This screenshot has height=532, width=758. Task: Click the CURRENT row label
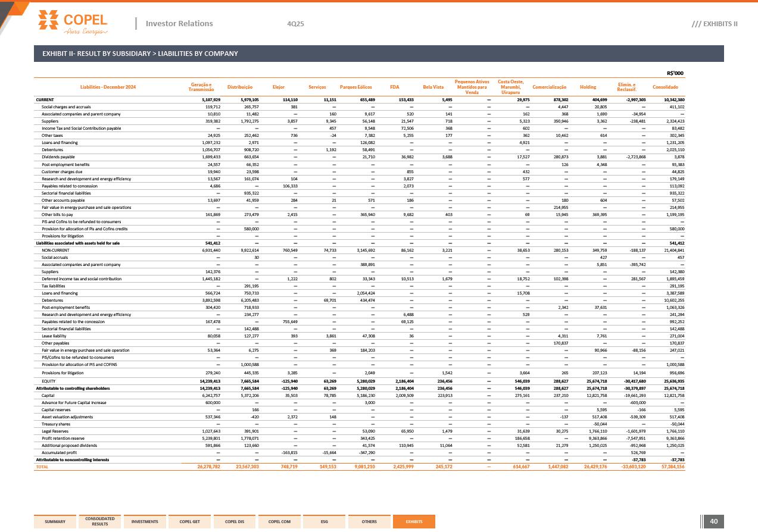45,100
